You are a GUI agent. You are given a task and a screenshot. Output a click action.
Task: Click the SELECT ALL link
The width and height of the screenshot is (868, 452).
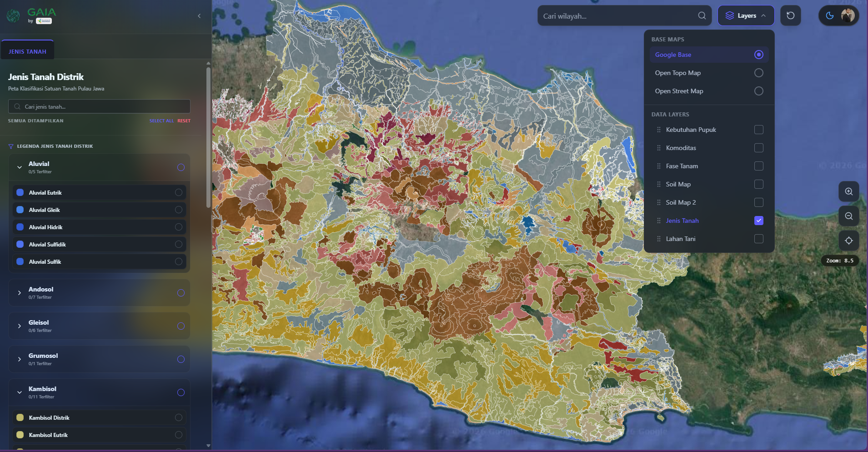[x=161, y=121]
